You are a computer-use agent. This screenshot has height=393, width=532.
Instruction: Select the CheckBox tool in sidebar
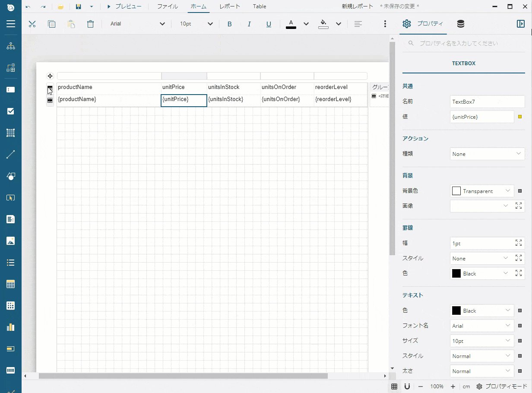(11, 111)
